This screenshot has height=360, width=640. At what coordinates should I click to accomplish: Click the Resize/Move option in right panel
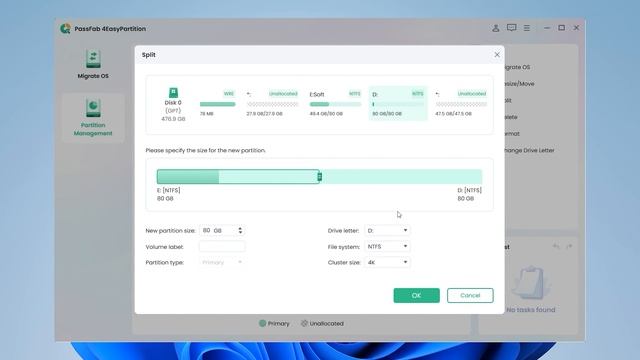(x=519, y=84)
